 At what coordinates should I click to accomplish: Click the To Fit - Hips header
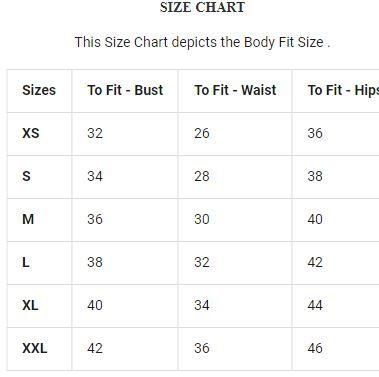point(343,90)
